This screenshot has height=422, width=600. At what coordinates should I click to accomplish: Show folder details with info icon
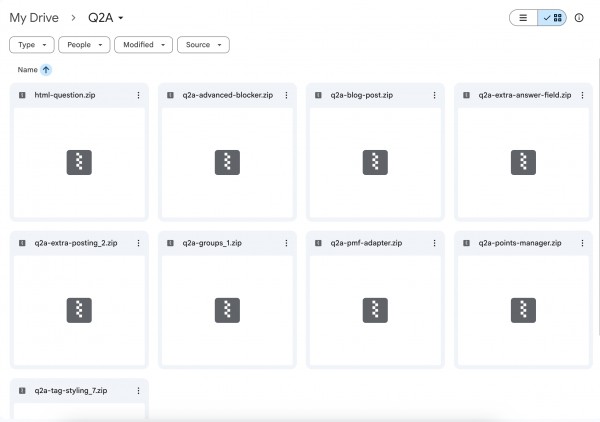pyautogui.click(x=579, y=18)
